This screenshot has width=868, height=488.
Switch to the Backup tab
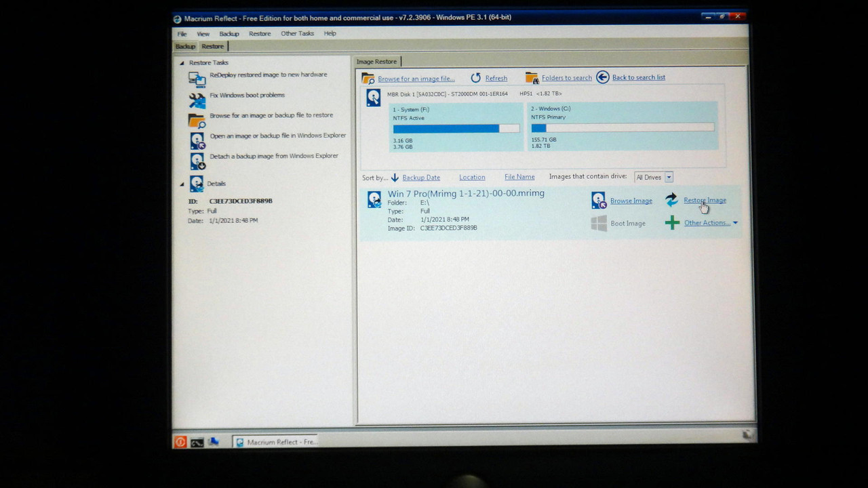pyautogui.click(x=185, y=47)
